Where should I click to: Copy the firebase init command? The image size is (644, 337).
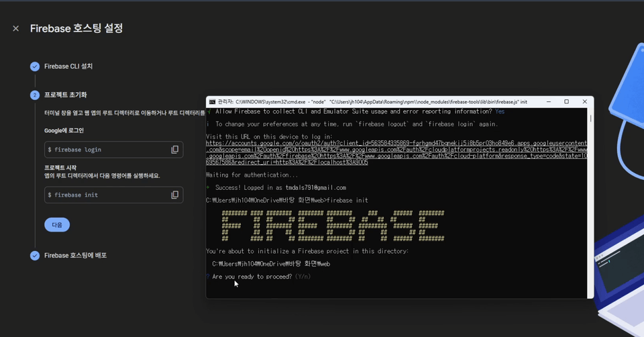[x=175, y=195]
